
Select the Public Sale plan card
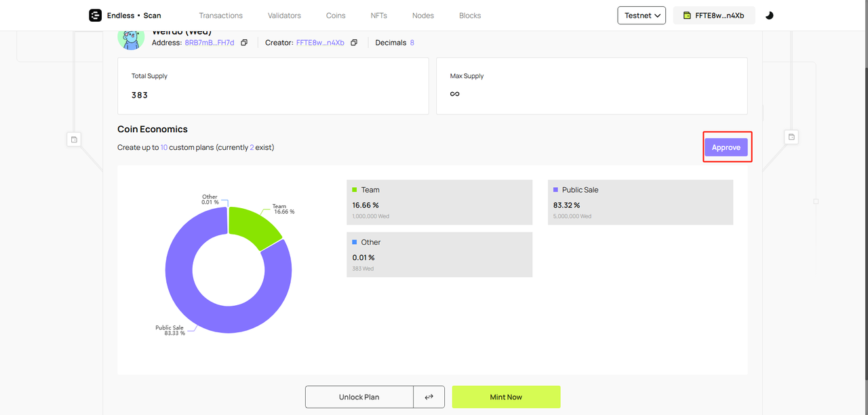(x=640, y=202)
